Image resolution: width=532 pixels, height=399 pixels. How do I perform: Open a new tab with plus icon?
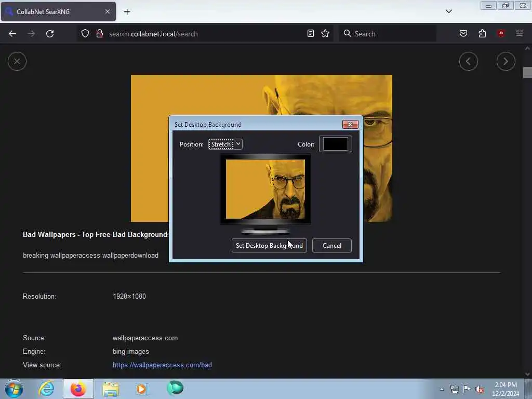coord(127,12)
